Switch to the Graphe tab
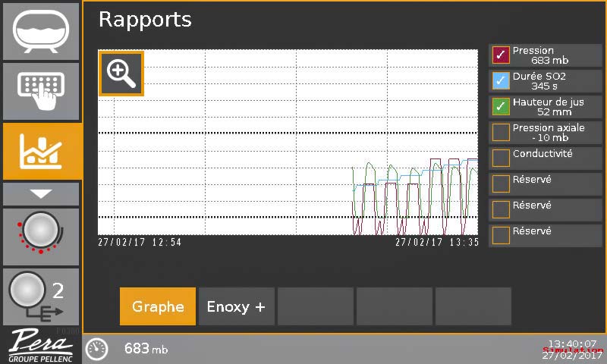The height and width of the screenshot is (364, 607). 158,306
